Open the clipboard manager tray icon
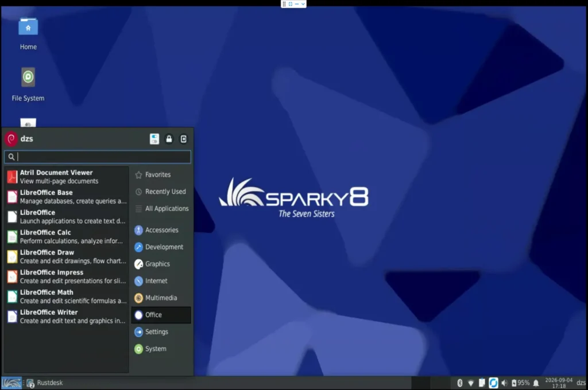 click(x=482, y=383)
